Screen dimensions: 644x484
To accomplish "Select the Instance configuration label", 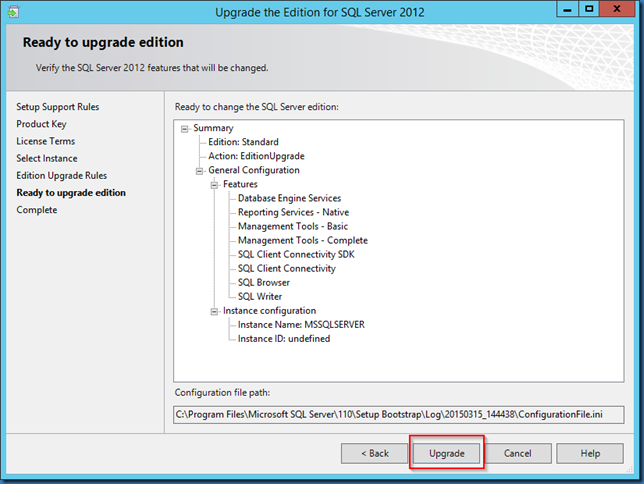I will [269, 311].
